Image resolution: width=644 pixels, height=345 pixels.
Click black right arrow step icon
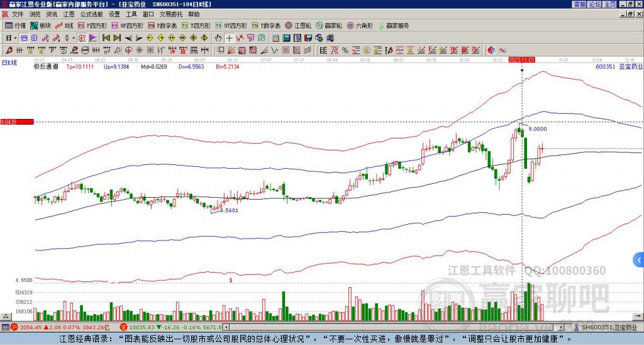coord(139,38)
